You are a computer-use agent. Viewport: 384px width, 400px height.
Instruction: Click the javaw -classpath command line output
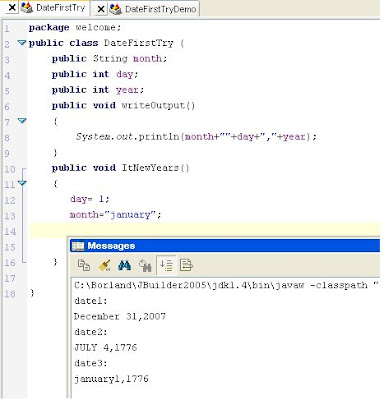227,285
